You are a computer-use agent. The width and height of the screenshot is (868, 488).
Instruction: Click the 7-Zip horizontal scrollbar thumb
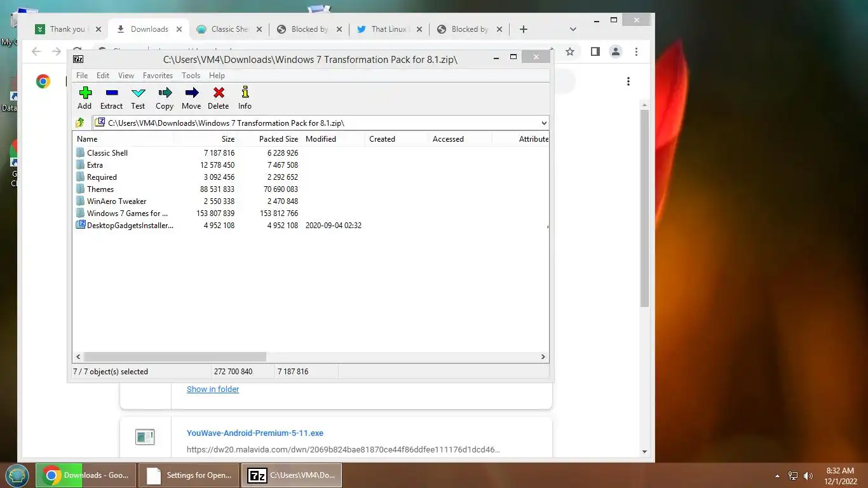(175, 357)
